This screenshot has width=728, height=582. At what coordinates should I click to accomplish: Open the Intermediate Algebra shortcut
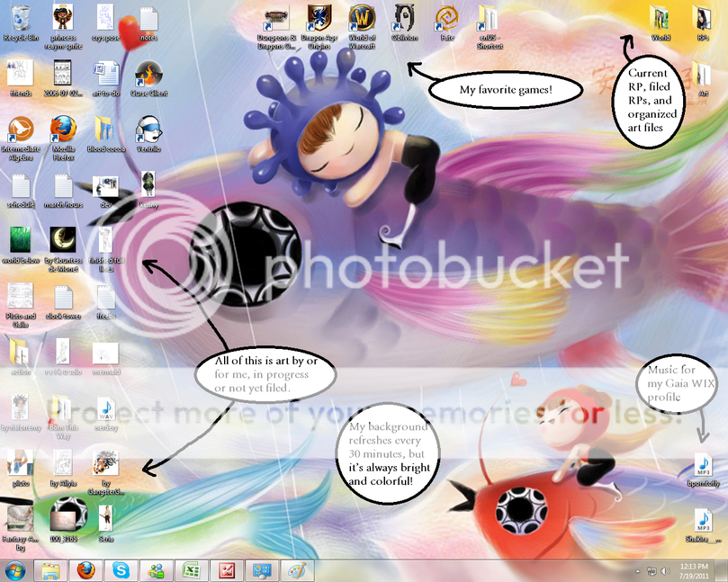tap(20, 130)
